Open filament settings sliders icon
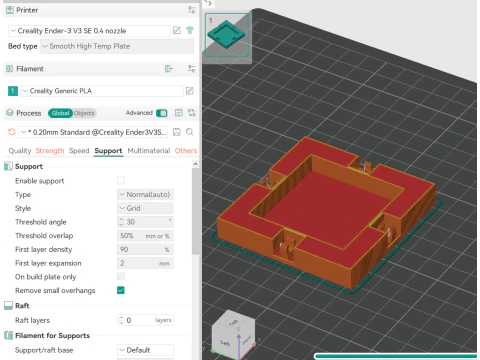The image size is (480, 360). (191, 69)
